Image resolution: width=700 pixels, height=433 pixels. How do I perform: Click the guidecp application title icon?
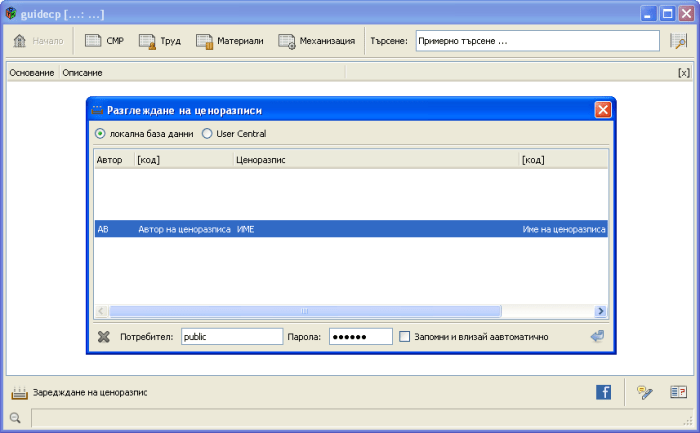(x=11, y=14)
